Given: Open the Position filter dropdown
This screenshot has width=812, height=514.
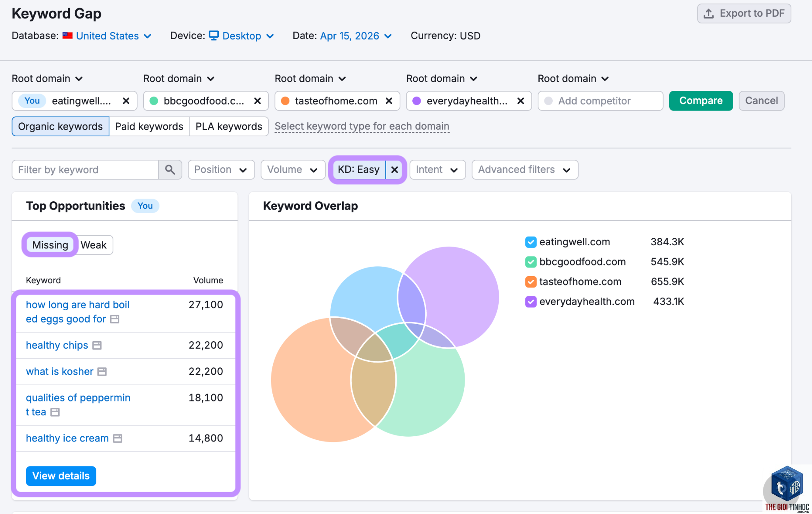Looking at the screenshot, I should click(x=221, y=170).
